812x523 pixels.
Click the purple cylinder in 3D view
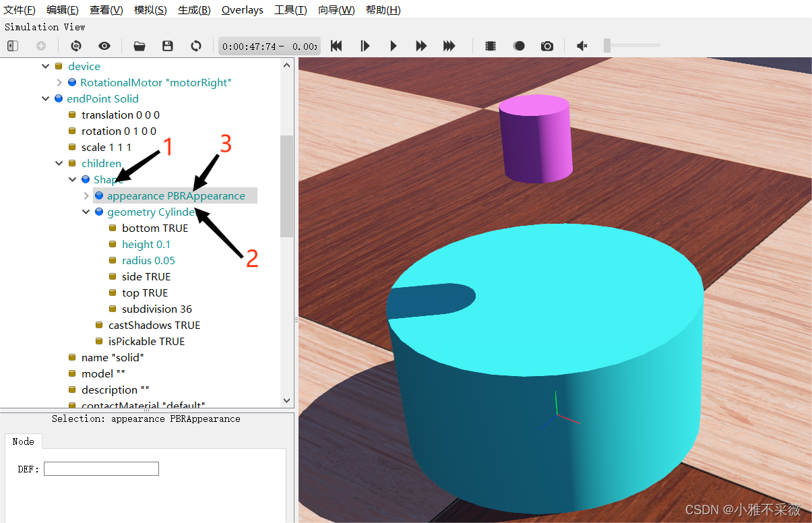click(x=536, y=140)
